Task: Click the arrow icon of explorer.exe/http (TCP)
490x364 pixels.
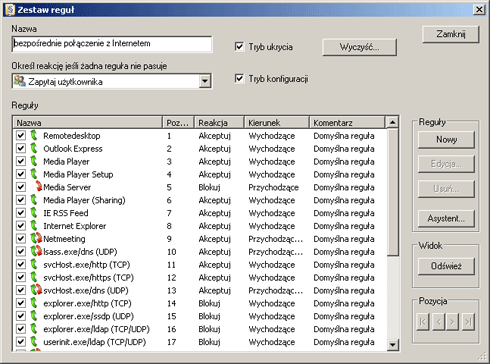Action: coord(34,302)
